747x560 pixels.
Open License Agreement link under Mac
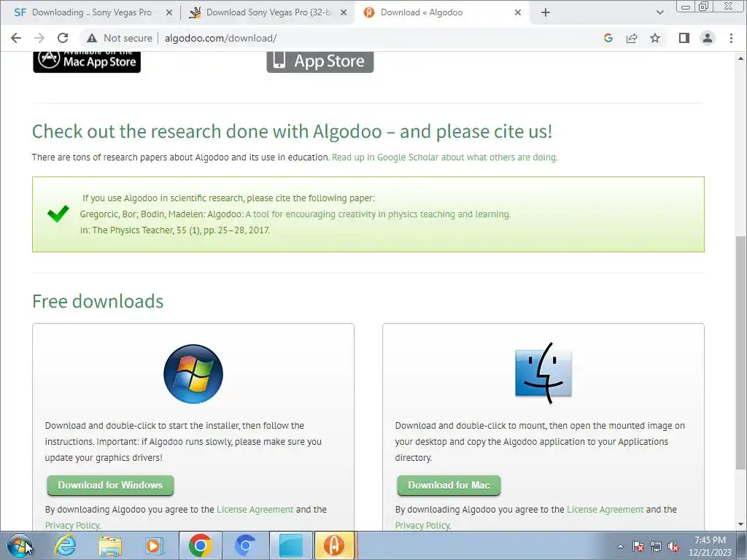coord(605,510)
